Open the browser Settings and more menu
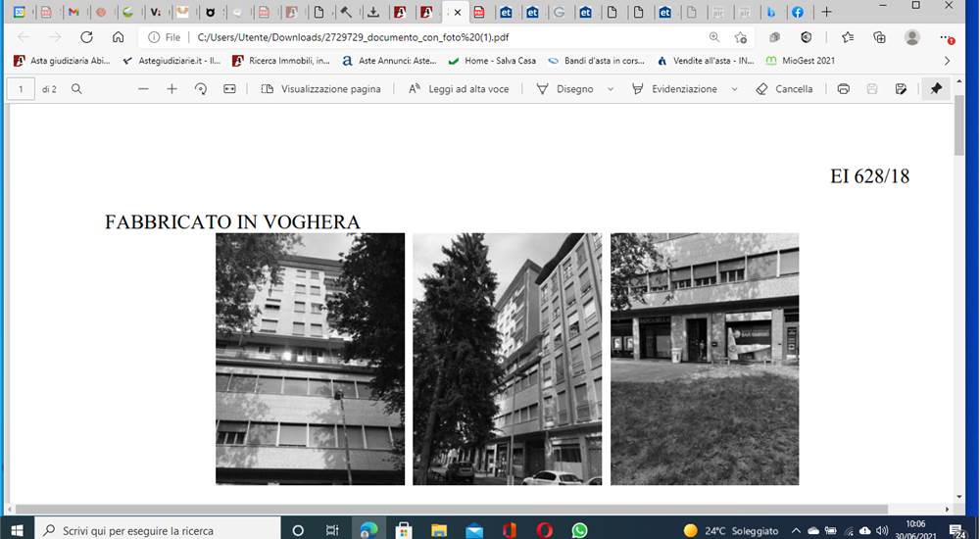This screenshot has height=539, width=980. coord(947,37)
